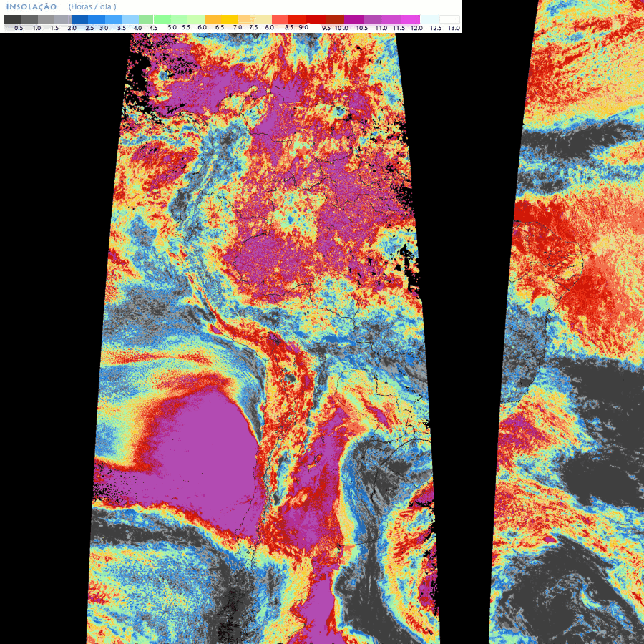Image resolution: width=644 pixels, height=644 pixels.
Task: Click the Horas / dia units label
Action: [x=92, y=6]
